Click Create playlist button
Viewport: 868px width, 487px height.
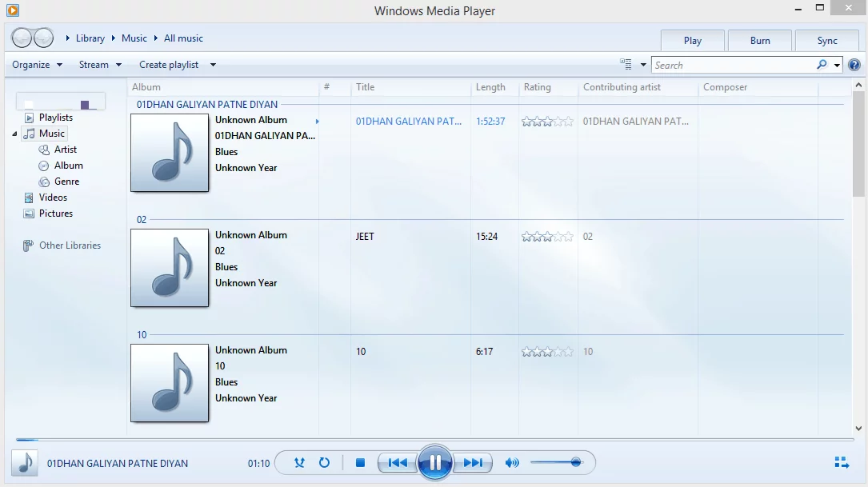(x=169, y=65)
